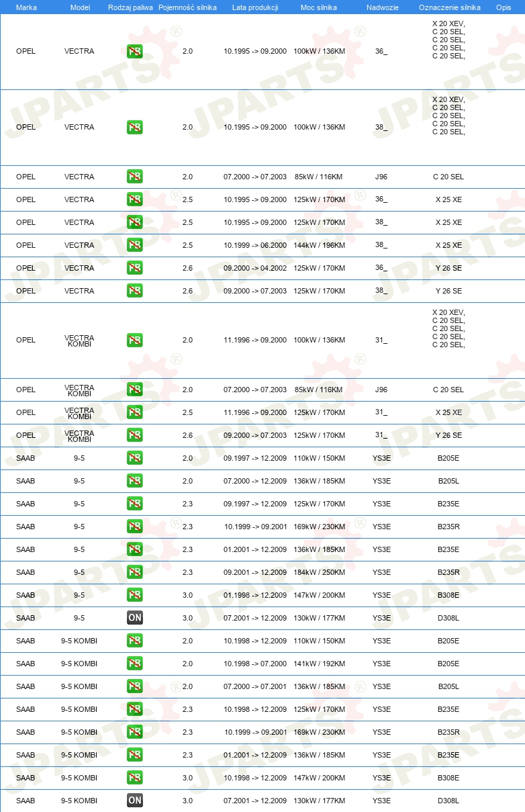Click petrol icon for Saab 9-5 3.0 200KM
Image resolution: width=525 pixels, height=812 pixels.
[135, 595]
